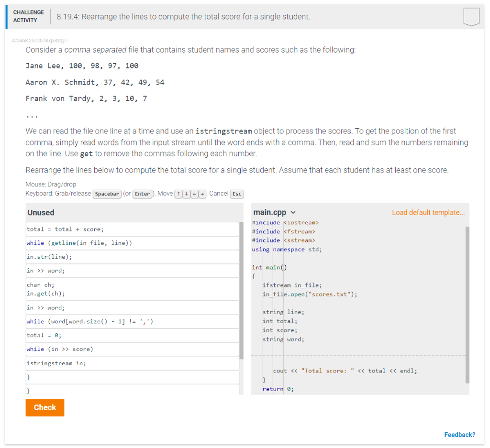This screenshot has height=448, width=490.
Task: Select the 'in.str(line);' code block
Action: pos(132,257)
